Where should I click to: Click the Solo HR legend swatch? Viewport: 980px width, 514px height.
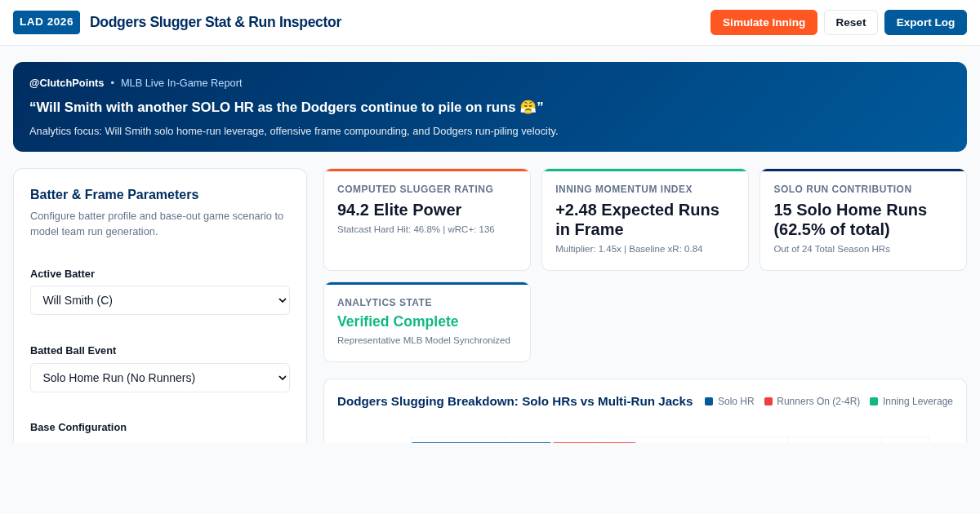pos(709,401)
